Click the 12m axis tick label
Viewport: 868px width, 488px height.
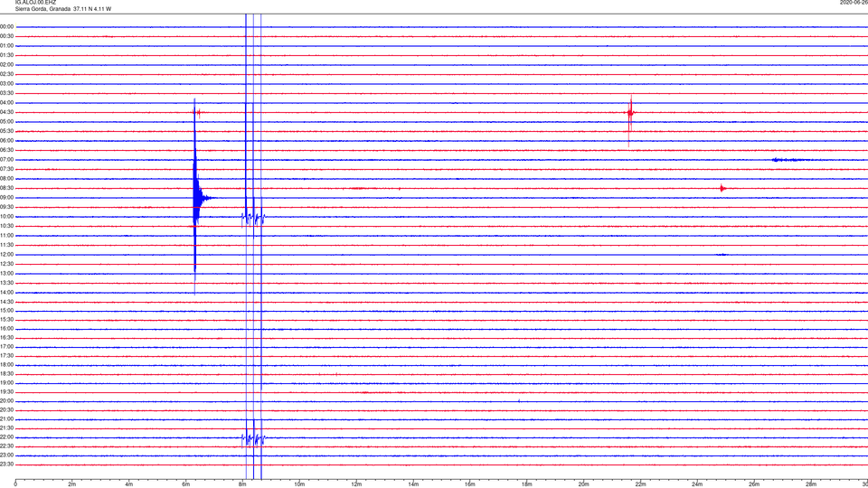356,484
